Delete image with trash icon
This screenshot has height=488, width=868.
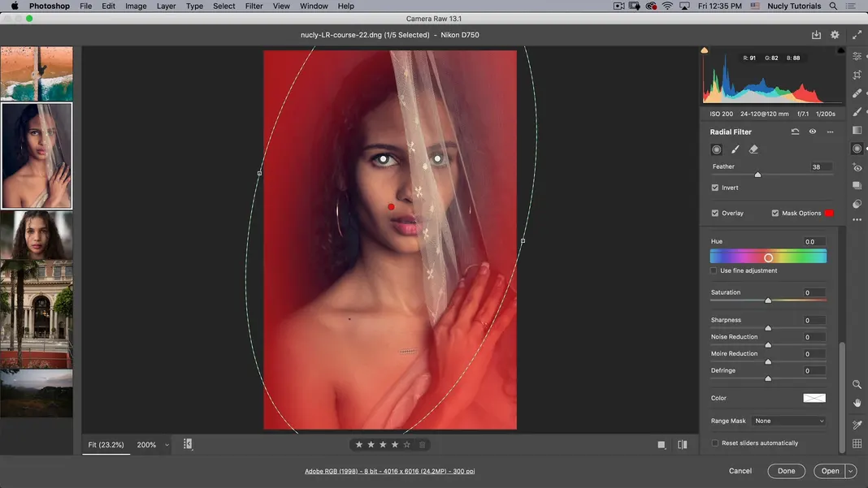click(422, 444)
